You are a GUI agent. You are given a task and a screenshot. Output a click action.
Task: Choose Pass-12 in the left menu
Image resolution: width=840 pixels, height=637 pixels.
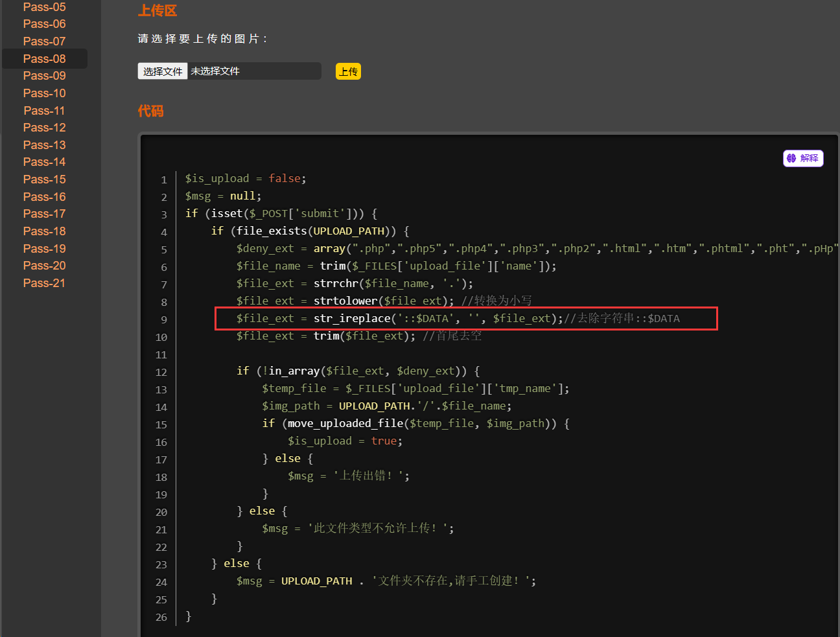click(44, 128)
